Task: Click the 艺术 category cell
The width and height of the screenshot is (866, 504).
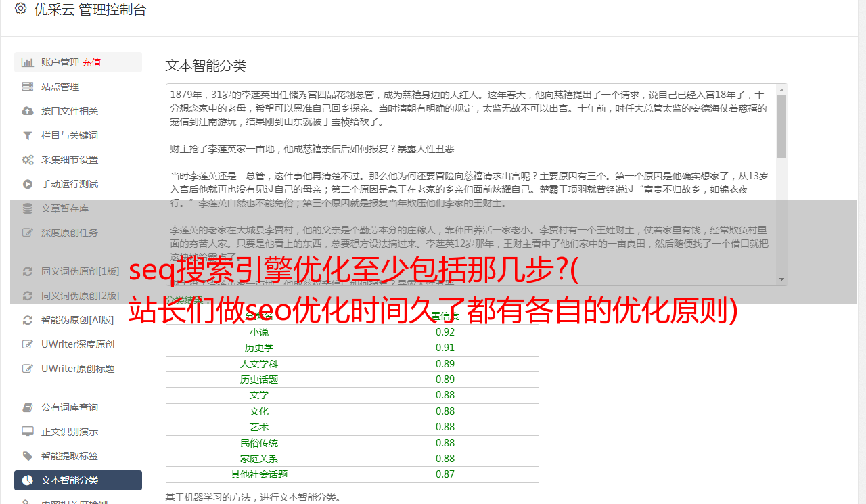Action: point(259,427)
